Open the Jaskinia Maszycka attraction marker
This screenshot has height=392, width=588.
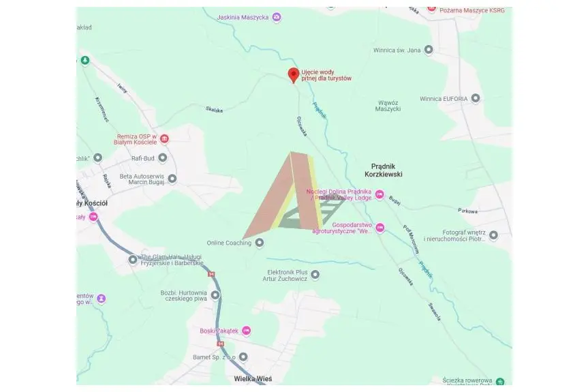coord(277,17)
